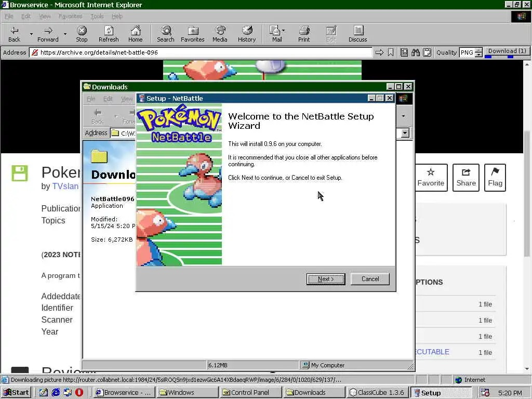This screenshot has height=399, width=532.
Task: Click the Flag button on archive page
Action: point(495,178)
